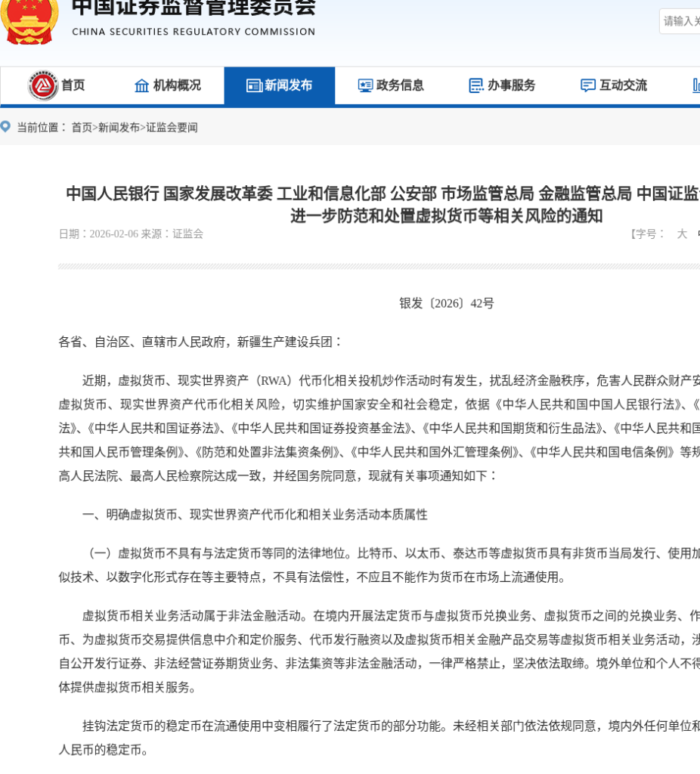Click the salutation line 各省、自治区、直辖市人民政府

[201, 342]
